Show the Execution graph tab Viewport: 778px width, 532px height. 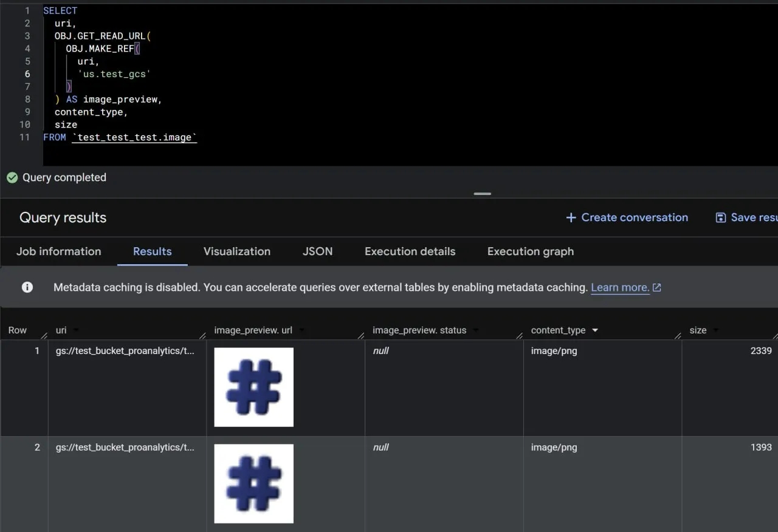530,251
